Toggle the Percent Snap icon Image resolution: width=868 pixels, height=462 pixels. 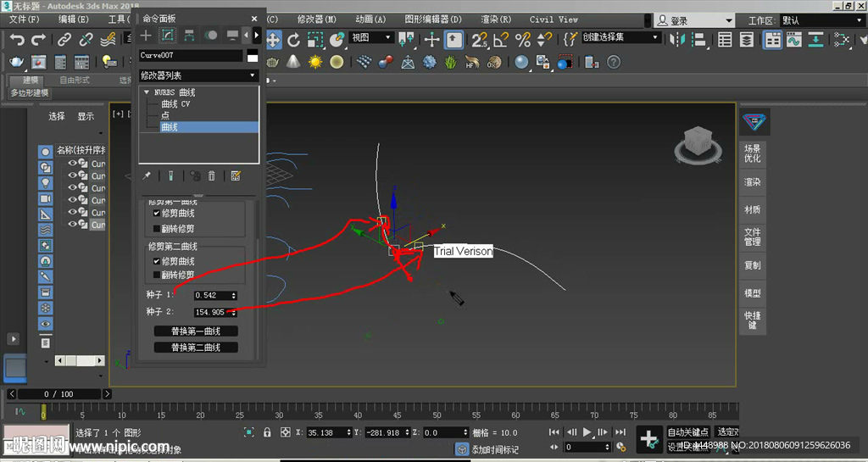522,40
